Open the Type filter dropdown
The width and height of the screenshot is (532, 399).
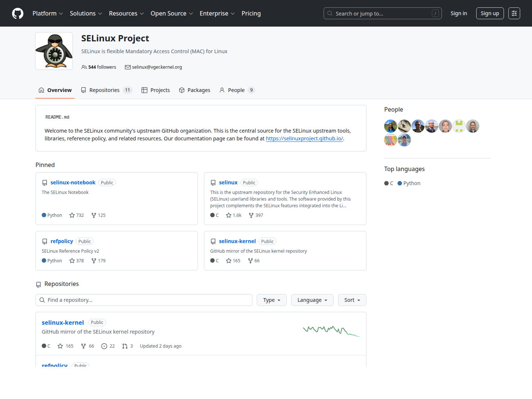click(x=272, y=300)
